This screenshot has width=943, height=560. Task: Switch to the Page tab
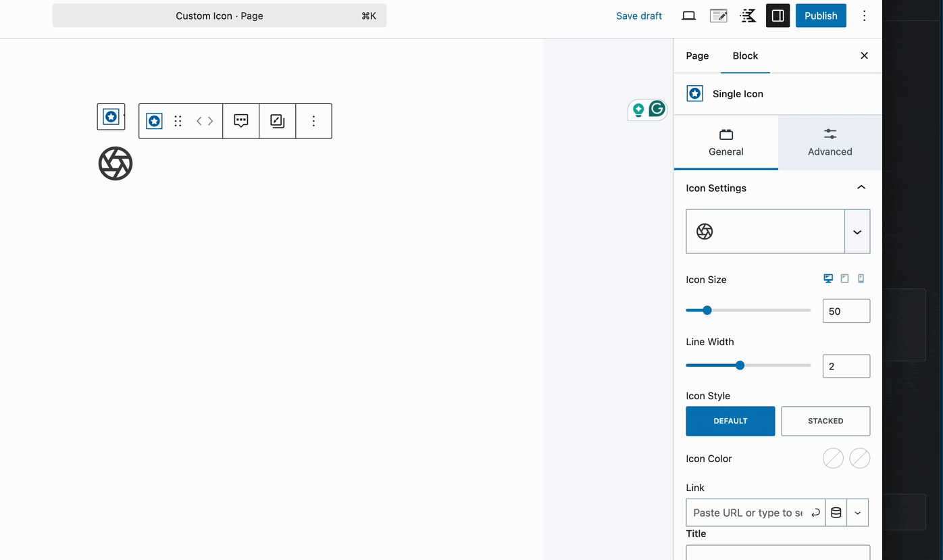pyautogui.click(x=697, y=55)
